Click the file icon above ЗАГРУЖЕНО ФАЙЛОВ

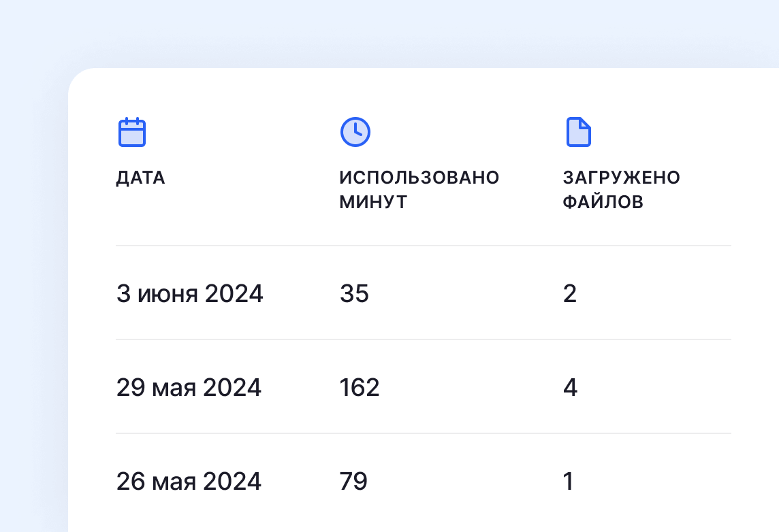pos(578,132)
